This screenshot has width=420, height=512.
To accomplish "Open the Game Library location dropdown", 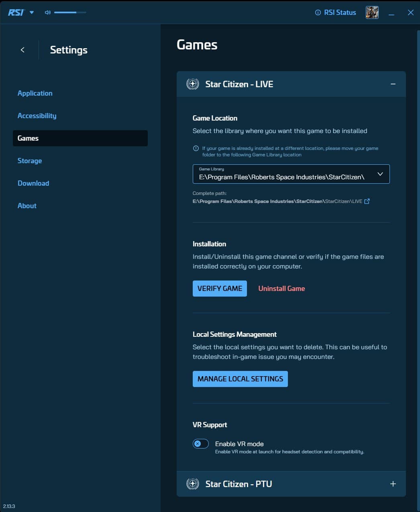I will (291, 174).
